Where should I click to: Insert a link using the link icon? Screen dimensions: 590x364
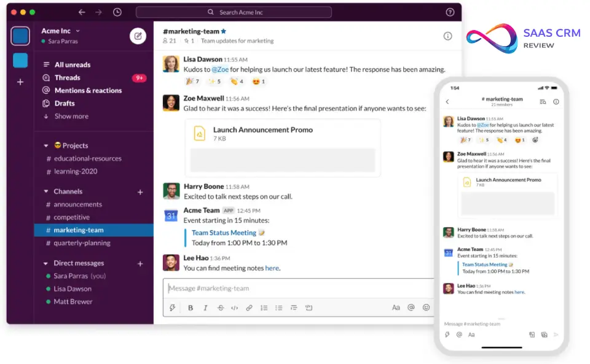(250, 308)
